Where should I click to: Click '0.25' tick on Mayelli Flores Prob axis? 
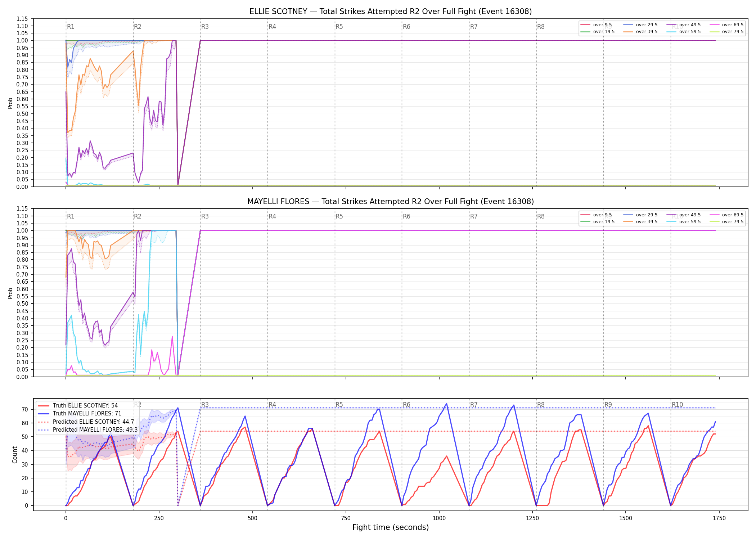point(23,340)
